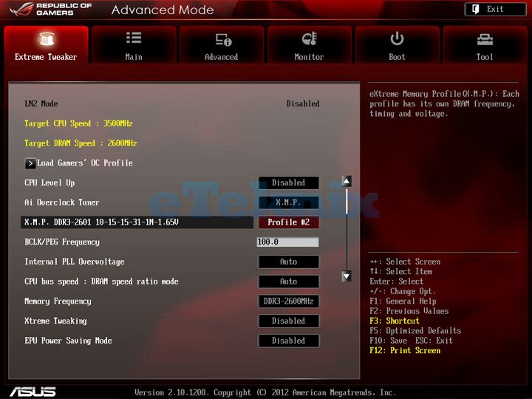The width and height of the screenshot is (532, 399).
Task: Open Xtreme Tweaking Disabled dropdown
Action: pyautogui.click(x=288, y=321)
